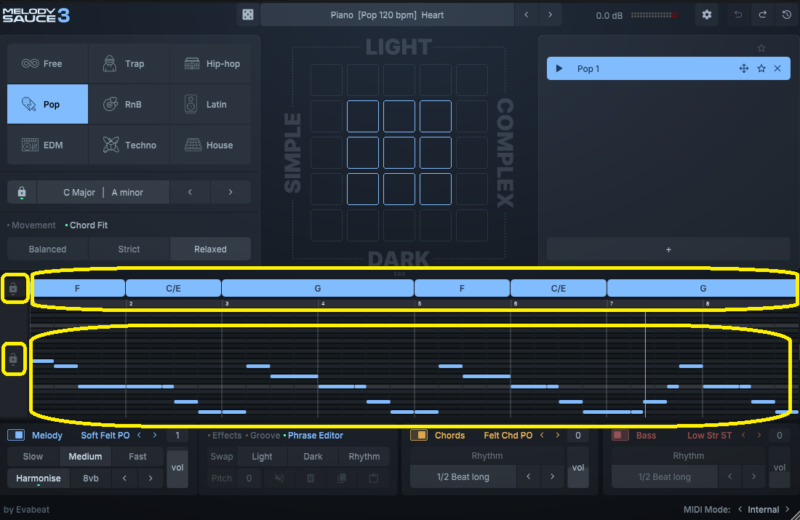The width and height of the screenshot is (800, 520).
Task: Choose the Strict chord fit option
Action: click(128, 249)
